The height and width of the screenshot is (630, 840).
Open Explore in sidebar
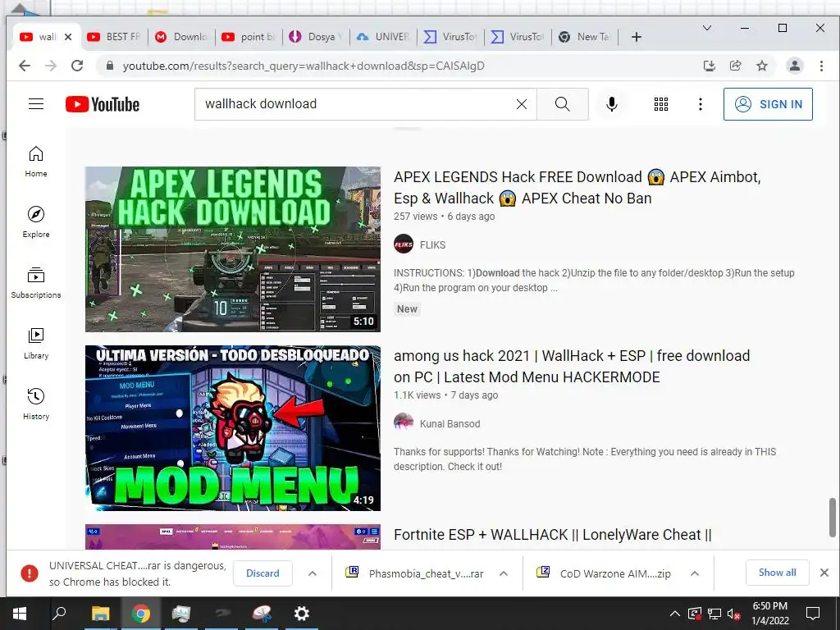point(36,221)
